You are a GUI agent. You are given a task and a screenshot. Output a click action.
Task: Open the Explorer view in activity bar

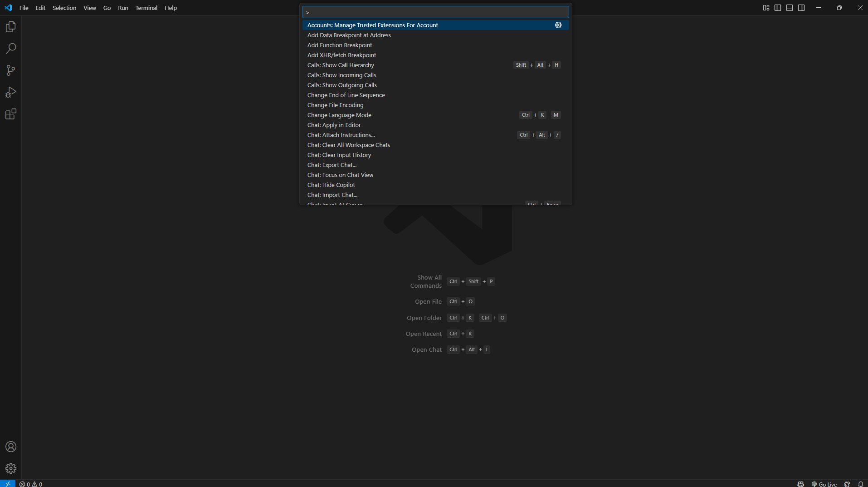pyautogui.click(x=11, y=27)
